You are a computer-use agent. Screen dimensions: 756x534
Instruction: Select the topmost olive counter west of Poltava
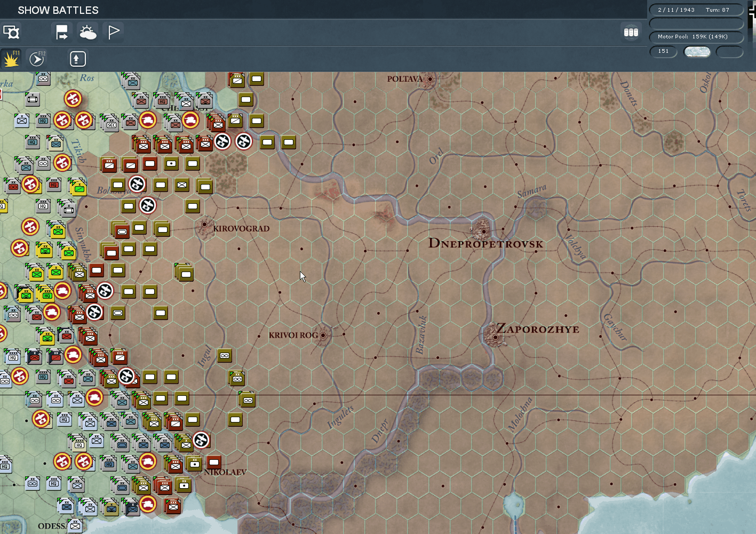coord(257,79)
